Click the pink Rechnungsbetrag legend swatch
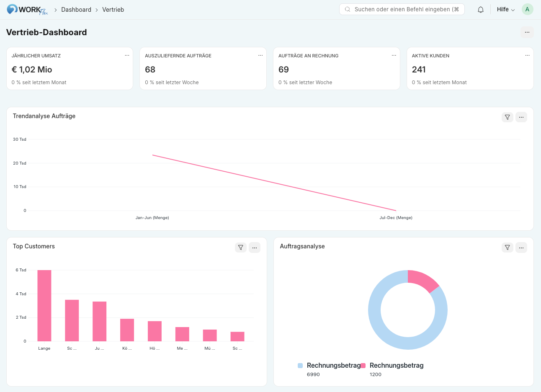This screenshot has width=541, height=392. 363,366
